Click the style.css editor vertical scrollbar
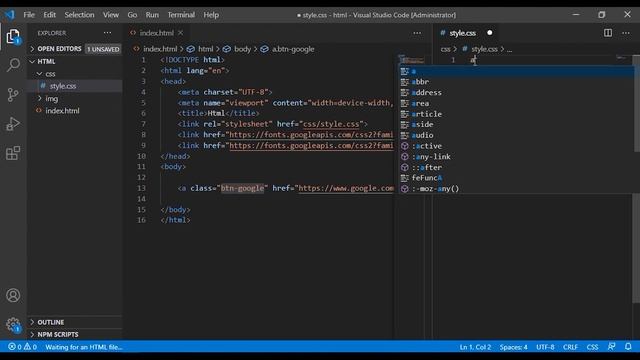The image size is (640, 360). [636, 179]
